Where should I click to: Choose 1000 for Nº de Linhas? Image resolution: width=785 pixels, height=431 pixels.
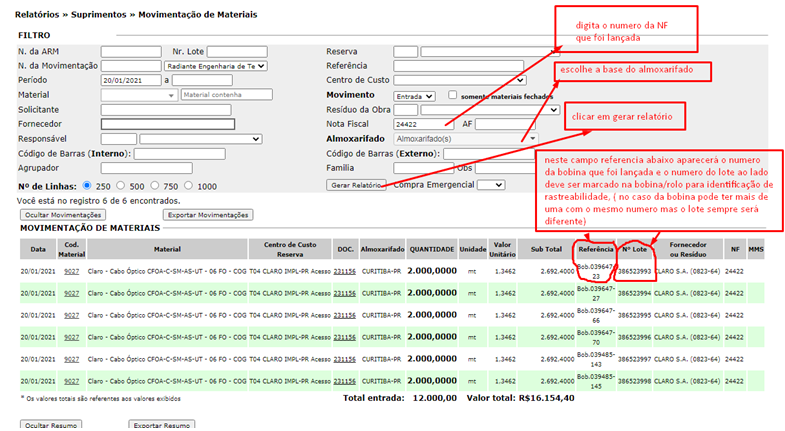click(x=192, y=186)
